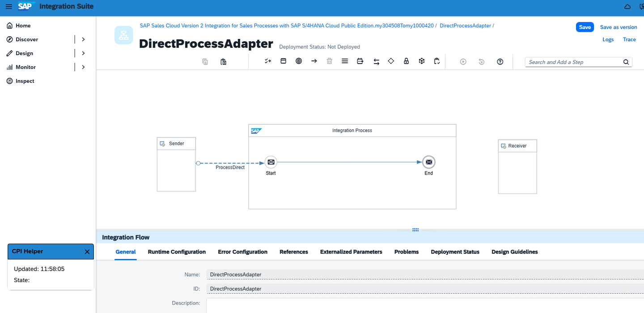Open the help question mark icon
This screenshot has height=313, width=644.
[x=500, y=61]
